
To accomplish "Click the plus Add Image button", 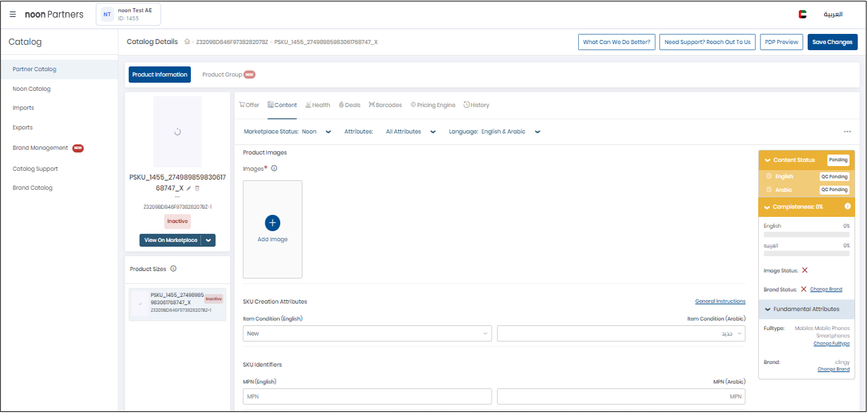I will (x=272, y=223).
